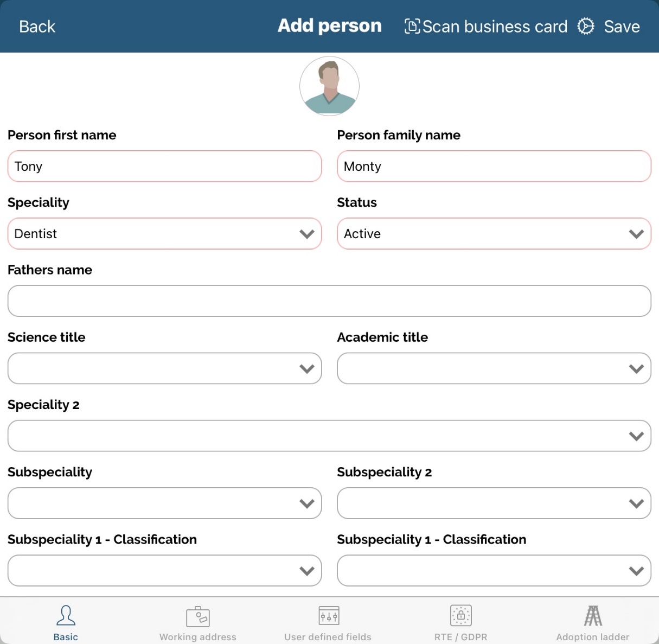
Task: Expand the Speciality 2 dropdown
Action: click(x=329, y=436)
